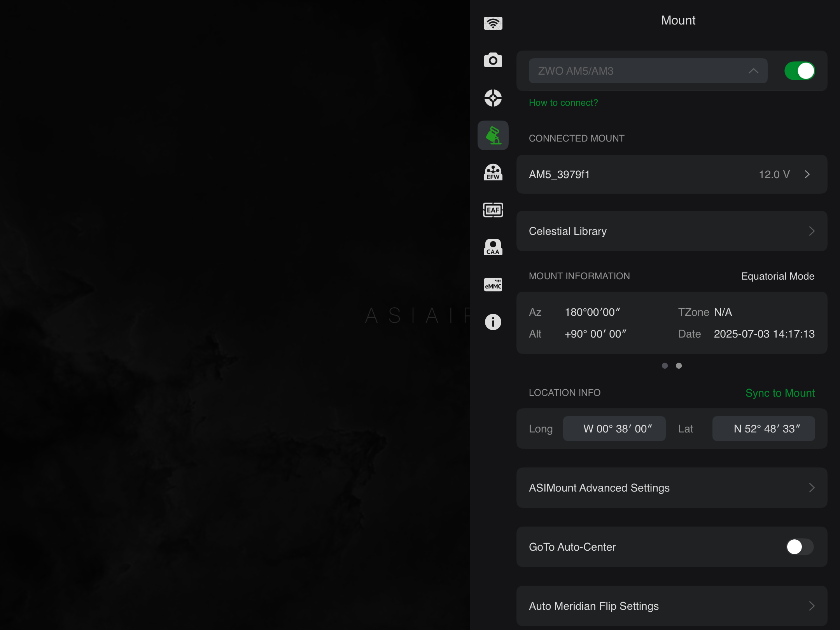Open ASIMount Advanced Settings

[672, 488]
